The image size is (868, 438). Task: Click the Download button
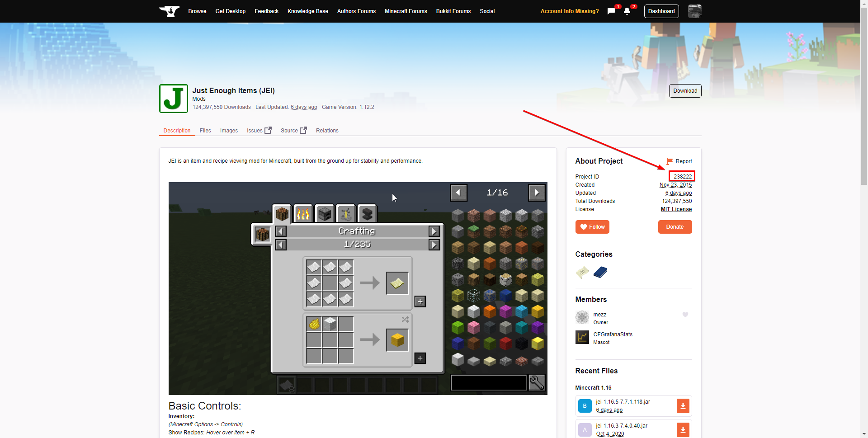point(685,91)
